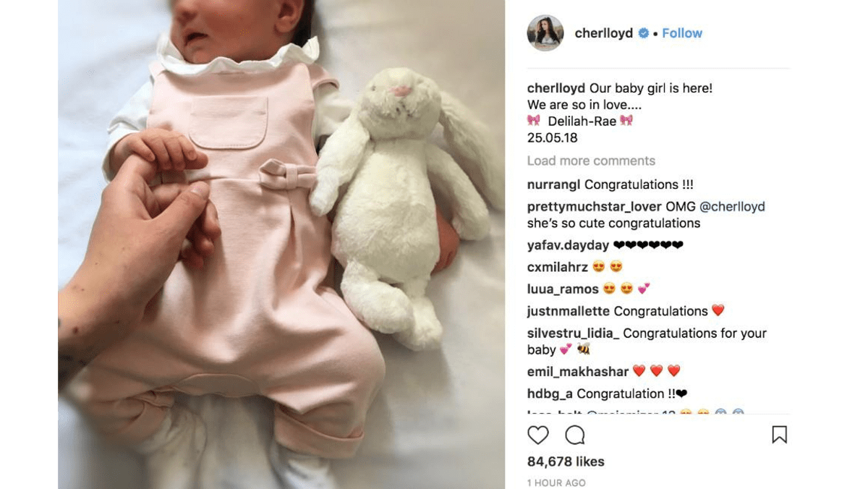Follow cherlloyd
Viewport: 868px width, 489px height.
(682, 33)
